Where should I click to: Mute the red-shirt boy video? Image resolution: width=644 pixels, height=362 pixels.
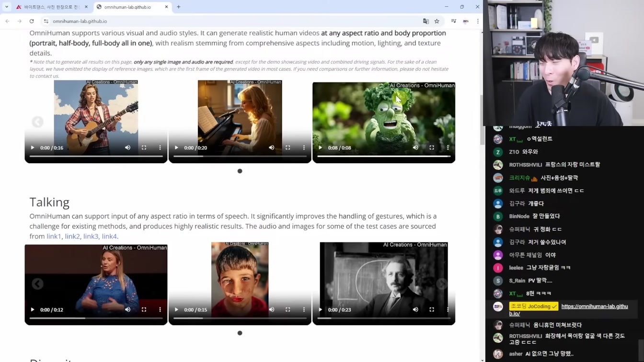coord(272,309)
